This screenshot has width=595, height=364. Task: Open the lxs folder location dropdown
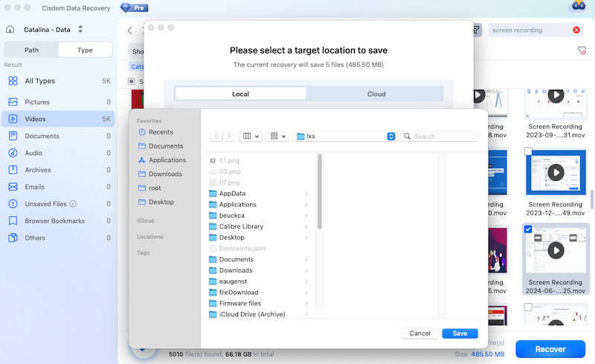point(390,137)
